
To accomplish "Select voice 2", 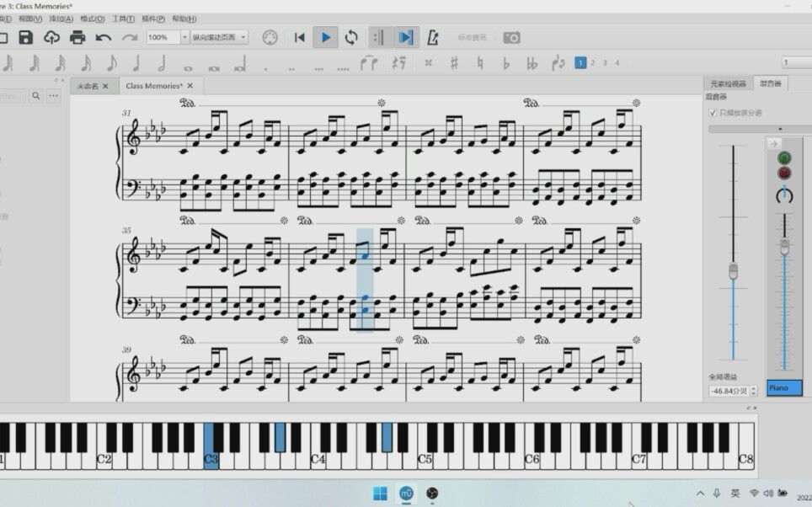I will (x=592, y=62).
